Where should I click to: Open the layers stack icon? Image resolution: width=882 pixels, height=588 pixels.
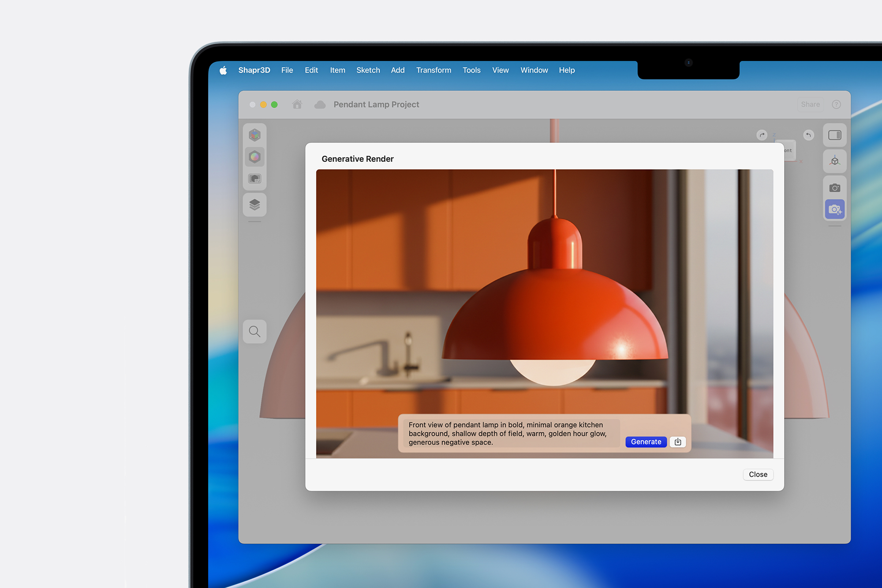254,205
